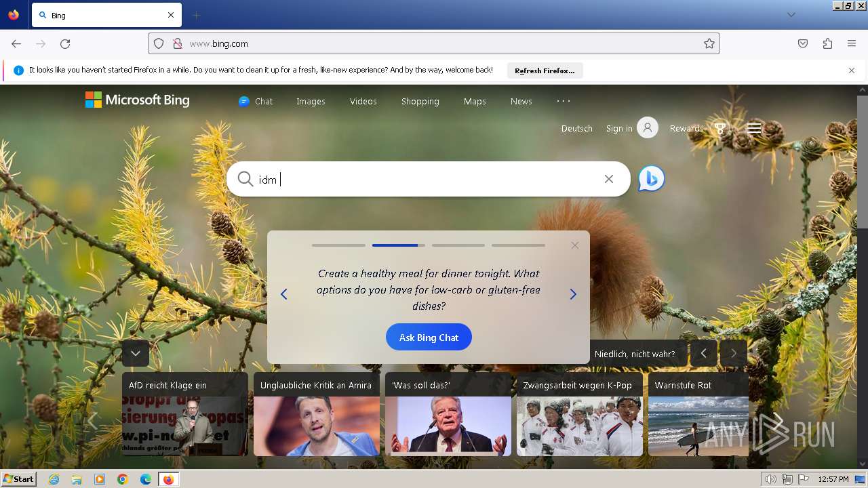Open the Videos tab

point(363,101)
